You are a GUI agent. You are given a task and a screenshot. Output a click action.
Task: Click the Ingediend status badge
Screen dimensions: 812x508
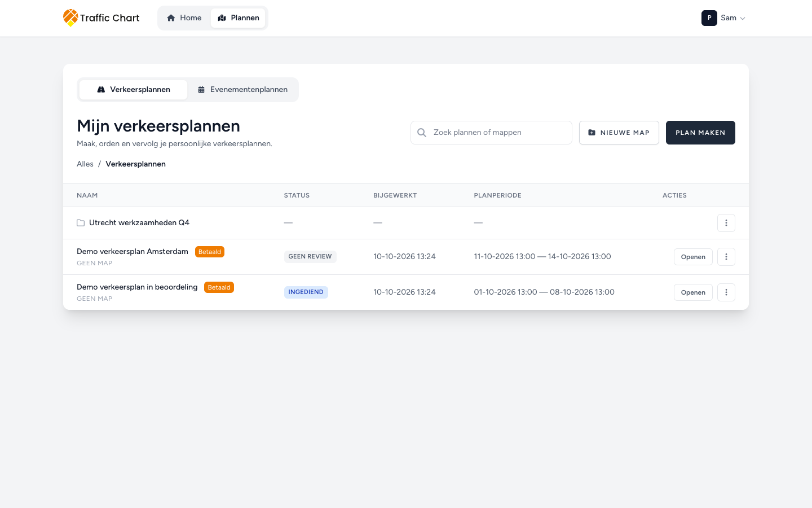click(x=306, y=292)
